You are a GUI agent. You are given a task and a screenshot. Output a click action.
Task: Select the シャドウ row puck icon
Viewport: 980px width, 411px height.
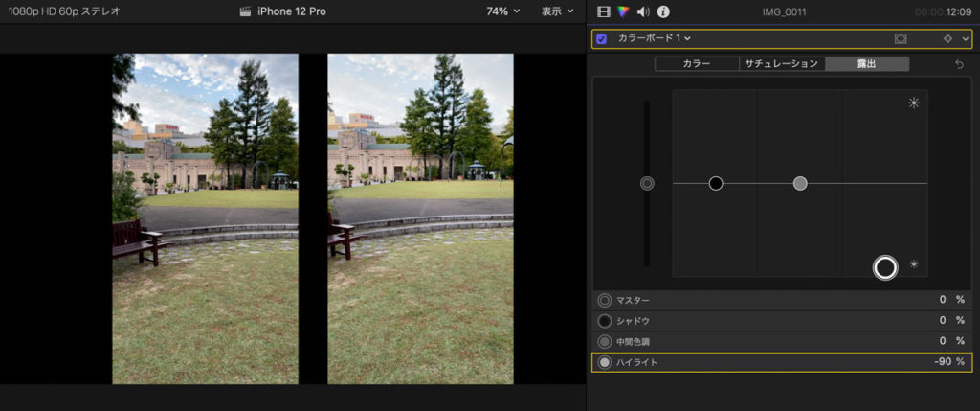[605, 321]
